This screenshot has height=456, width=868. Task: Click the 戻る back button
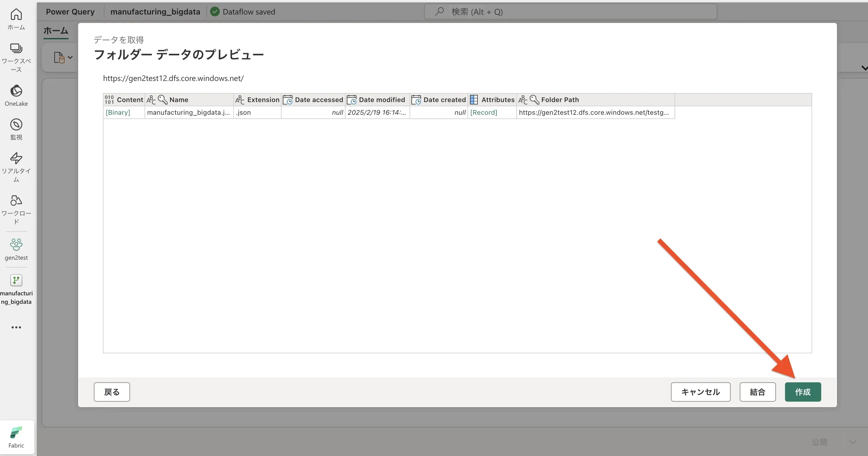click(x=112, y=392)
